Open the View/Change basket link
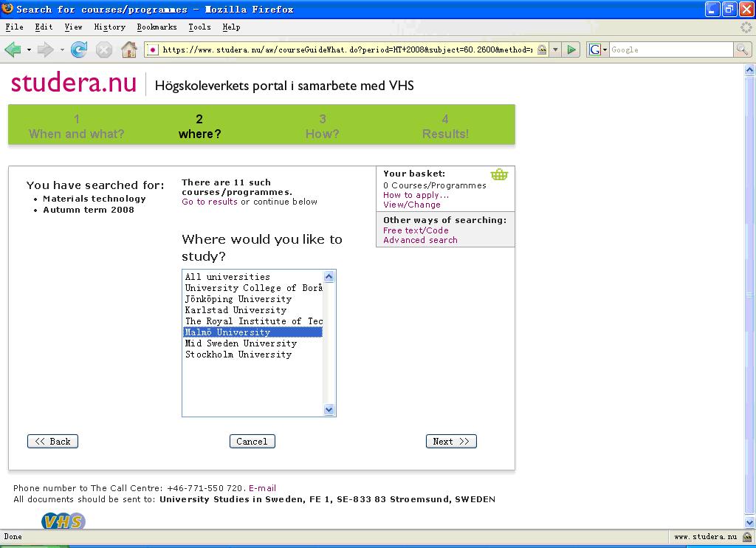Image resolution: width=756 pixels, height=548 pixels. coord(412,205)
